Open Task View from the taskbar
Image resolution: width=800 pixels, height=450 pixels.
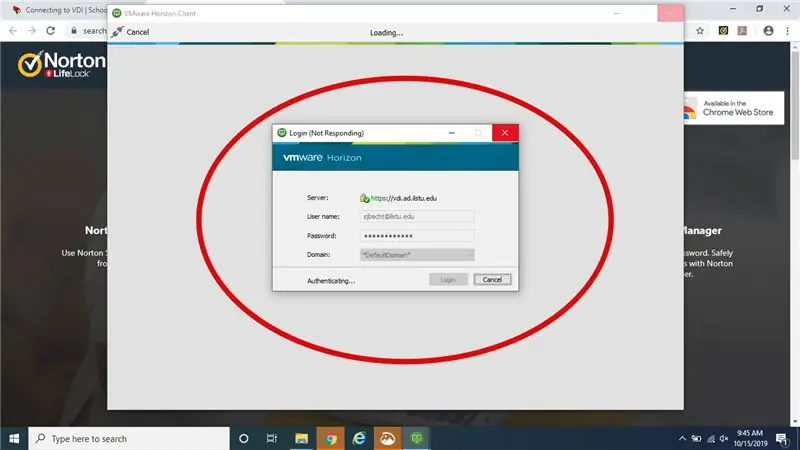pos(271,438)
